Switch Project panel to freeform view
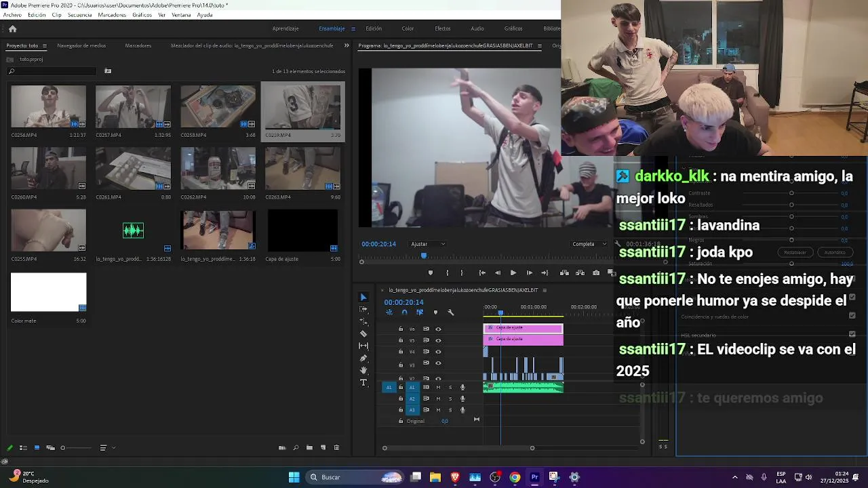The height and width of the screenshot is (488, 868). [x=50, y=447]
